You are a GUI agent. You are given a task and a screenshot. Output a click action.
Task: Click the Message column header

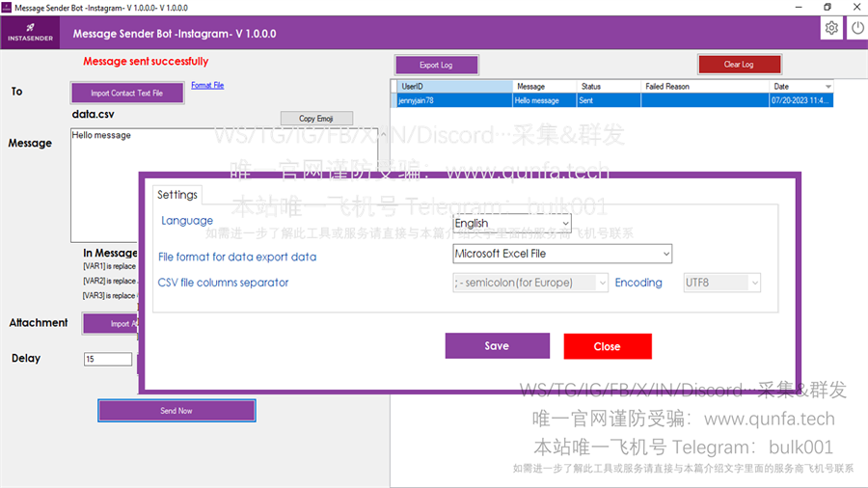(545, 86)
